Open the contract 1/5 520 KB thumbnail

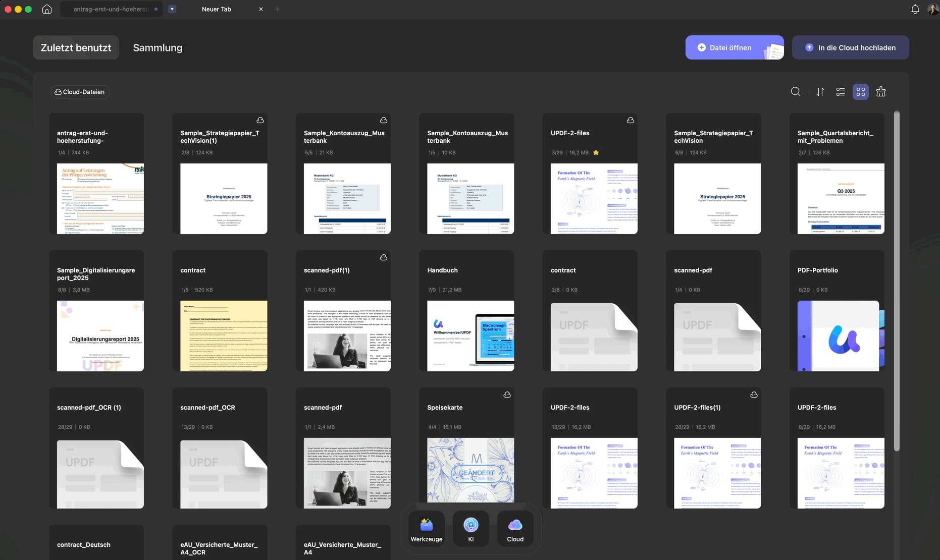[224, 336]
